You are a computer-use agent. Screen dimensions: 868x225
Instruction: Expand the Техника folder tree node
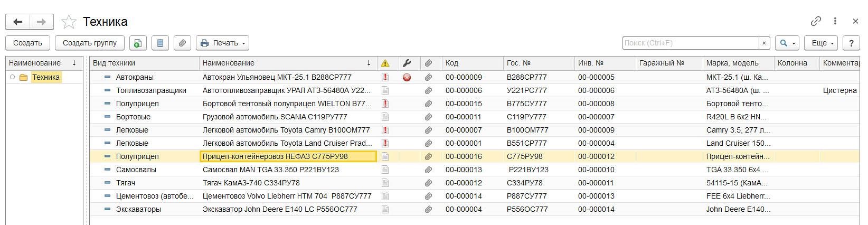13,77
